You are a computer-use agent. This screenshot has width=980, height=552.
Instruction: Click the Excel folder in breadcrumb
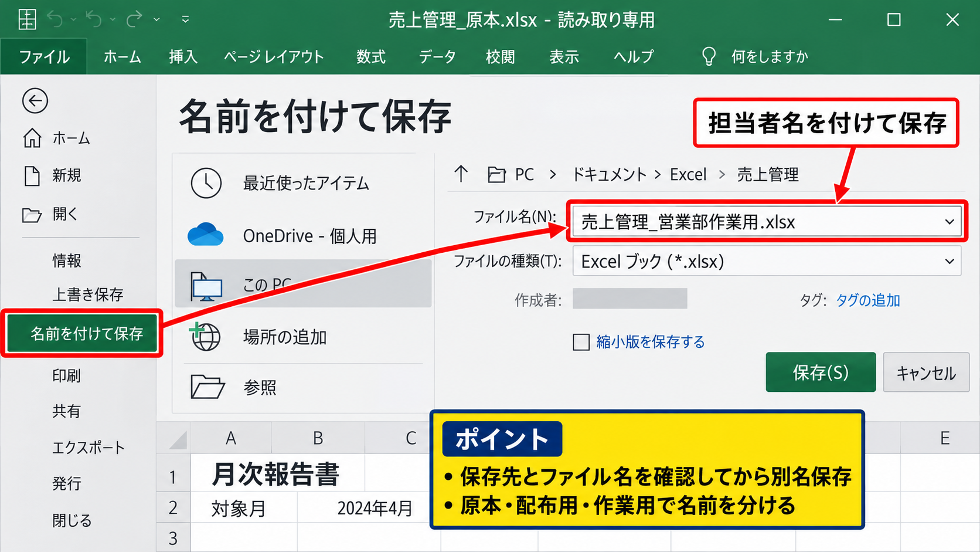688,174
